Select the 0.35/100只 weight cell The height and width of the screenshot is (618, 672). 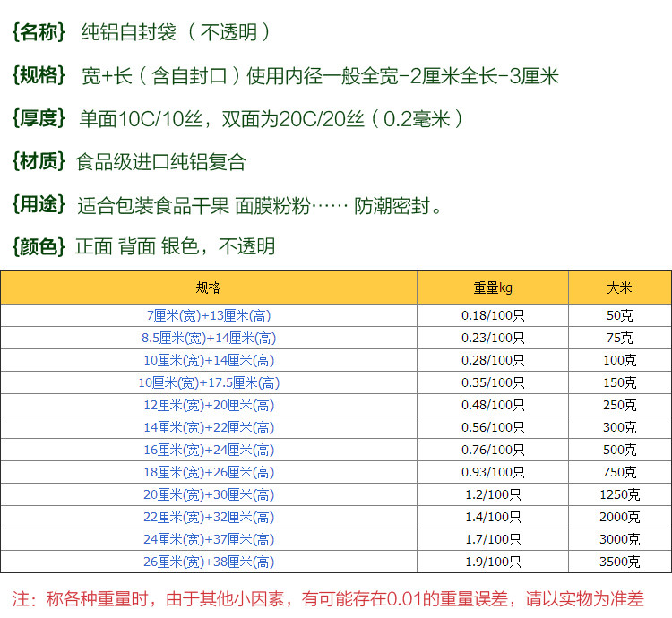(x=493, y=382)
